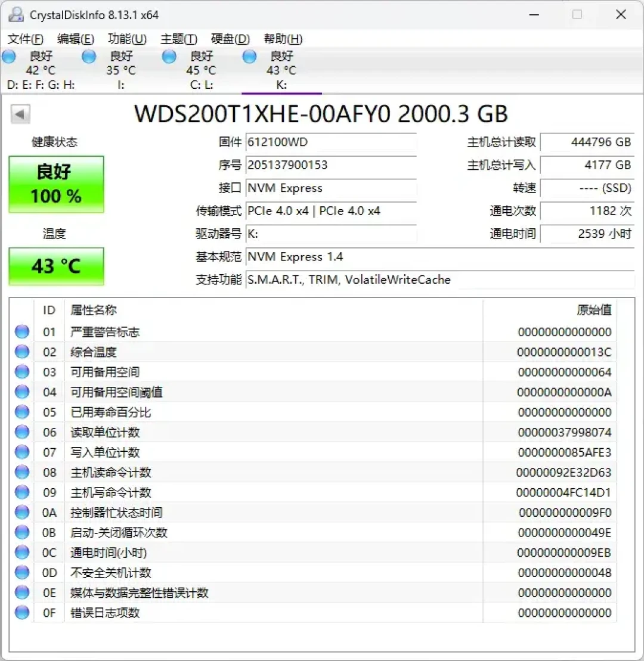
Task: Click the previous disk arrow button
Action: (x=20, y=114)
